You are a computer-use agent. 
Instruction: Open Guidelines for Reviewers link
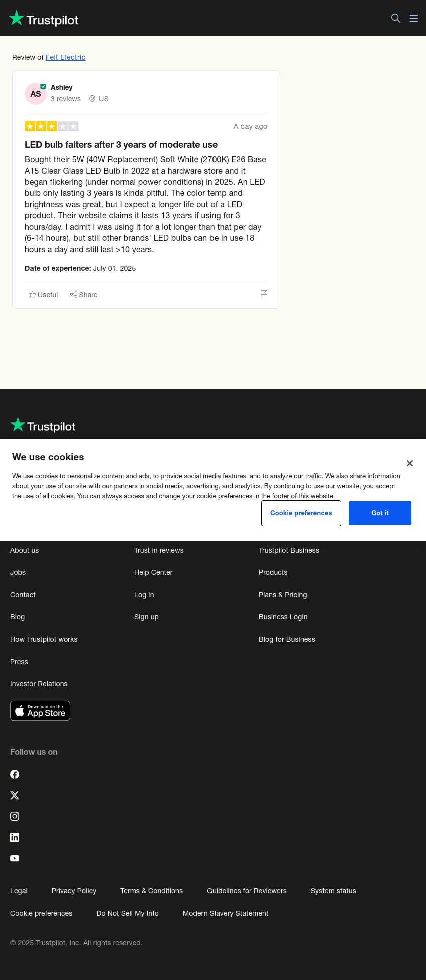tap(247, 891)
